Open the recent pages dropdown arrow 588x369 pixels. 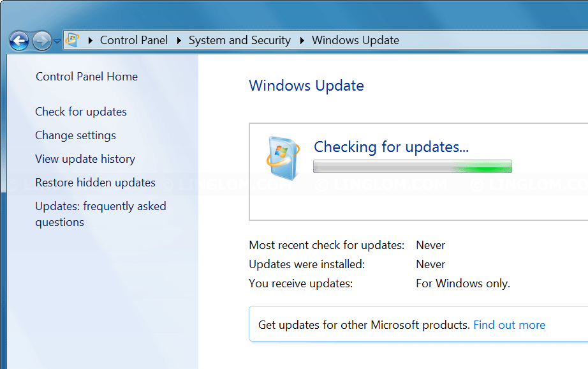coord(57,41)
